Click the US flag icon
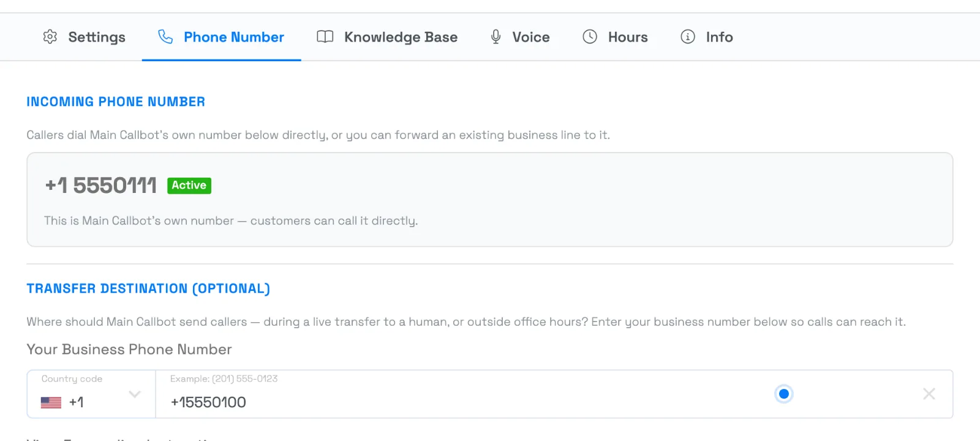 tap(51, 402)
